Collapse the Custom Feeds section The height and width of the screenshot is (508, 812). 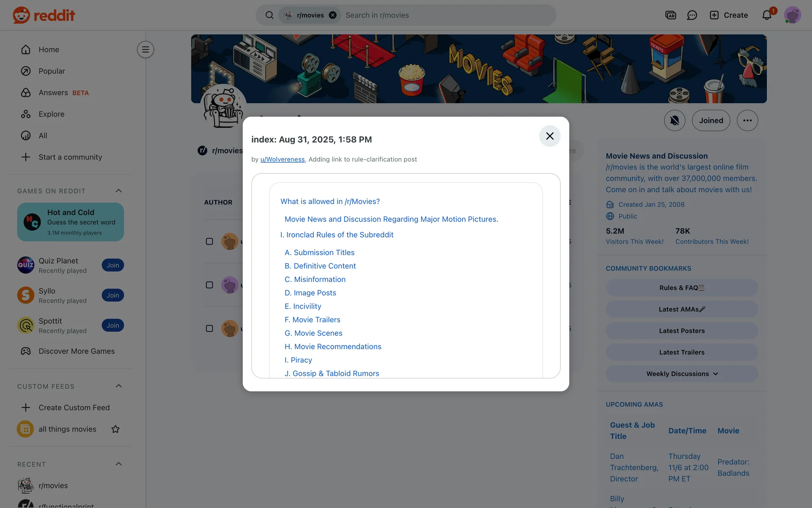click(118, 386)
